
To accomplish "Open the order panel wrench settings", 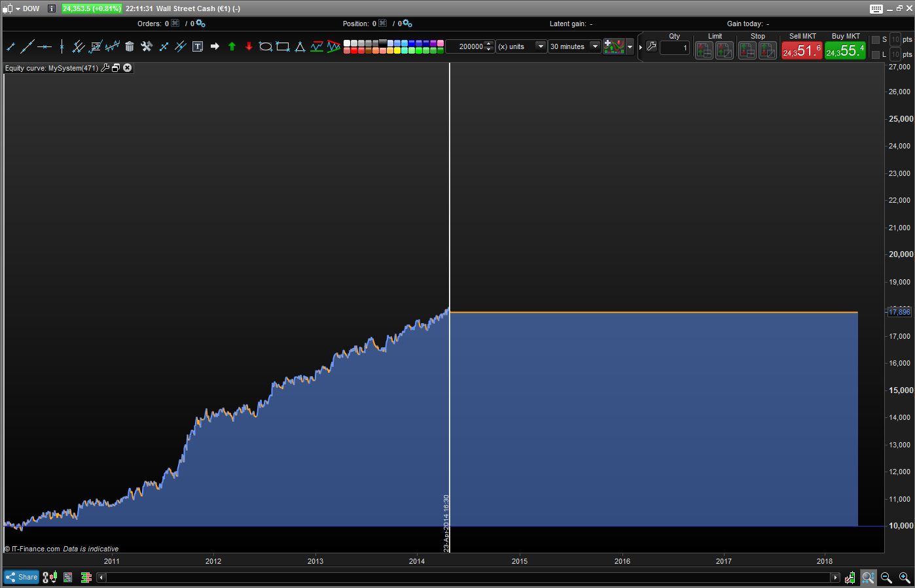I will (651, 46).
